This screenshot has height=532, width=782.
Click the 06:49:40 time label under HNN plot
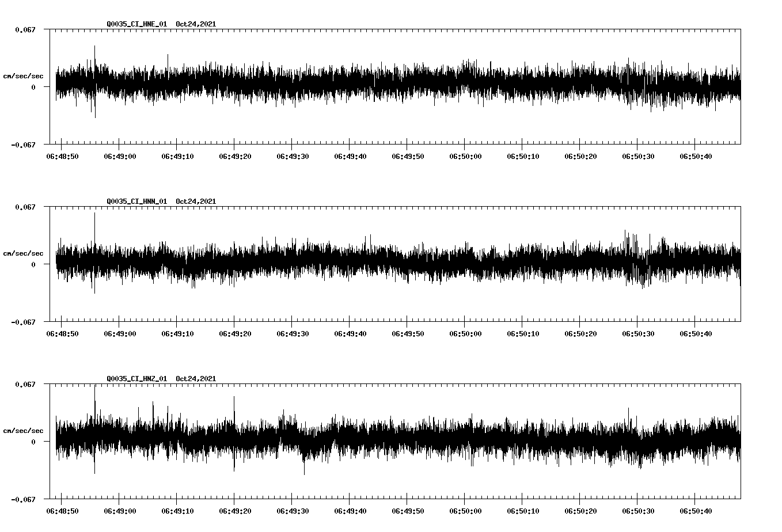350,334
